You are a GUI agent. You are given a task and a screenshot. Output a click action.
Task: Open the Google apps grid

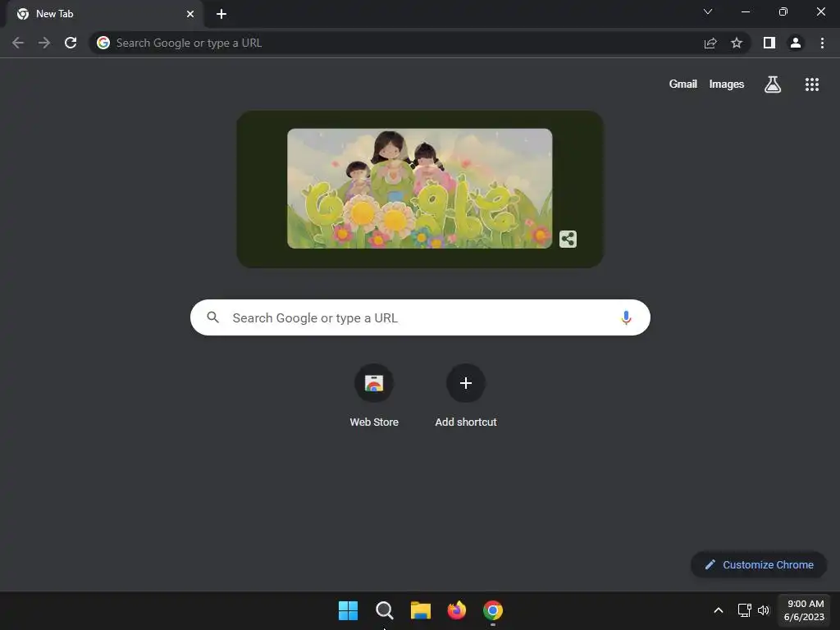(x=812, y=84)
